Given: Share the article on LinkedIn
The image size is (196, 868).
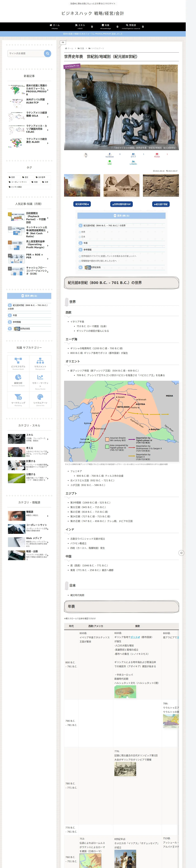Looking at the screenshot, I should pos(133,162).
